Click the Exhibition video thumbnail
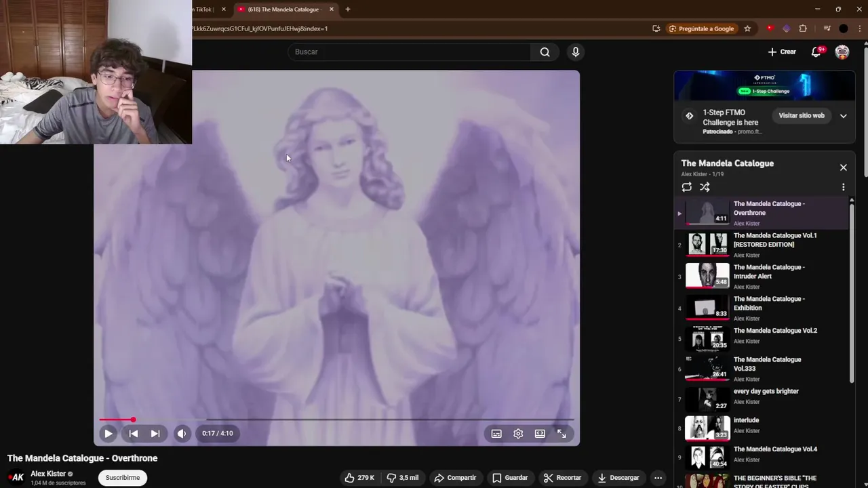The width and height of the screenshot is (868, 488). (707, 307)
